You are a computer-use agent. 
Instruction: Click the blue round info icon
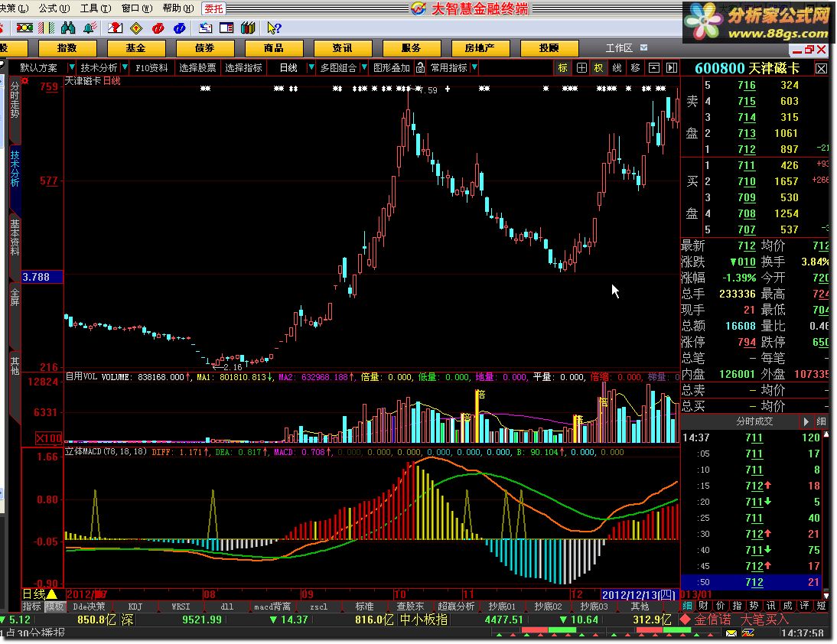[x=180, y=28]
